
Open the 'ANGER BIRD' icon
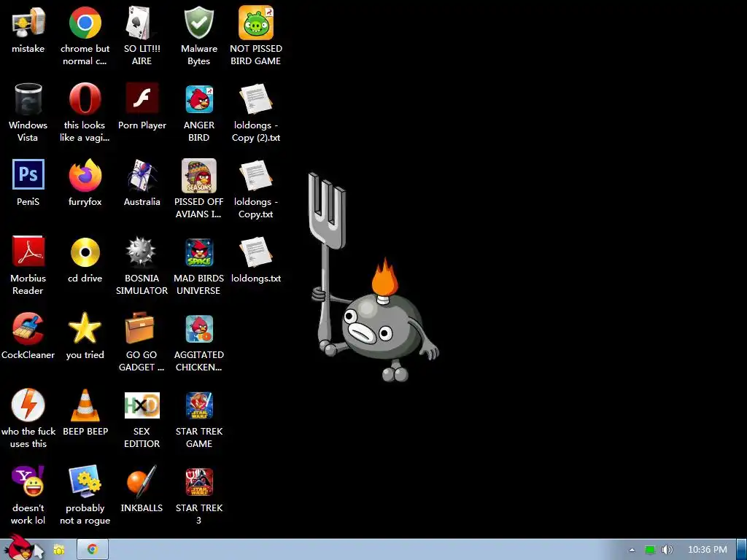click(199, 99)
